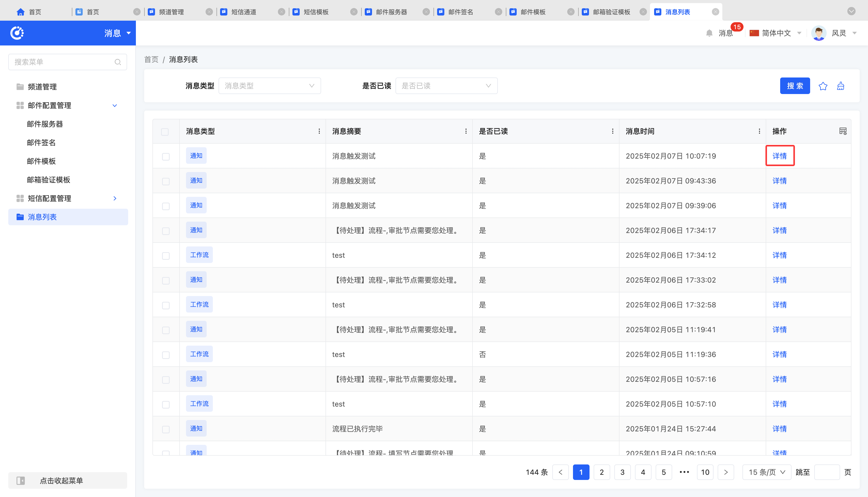The height and width of the screenshot is (497, 868).
Task: Check the unread test row checkbox
Action: pos(166,355)
